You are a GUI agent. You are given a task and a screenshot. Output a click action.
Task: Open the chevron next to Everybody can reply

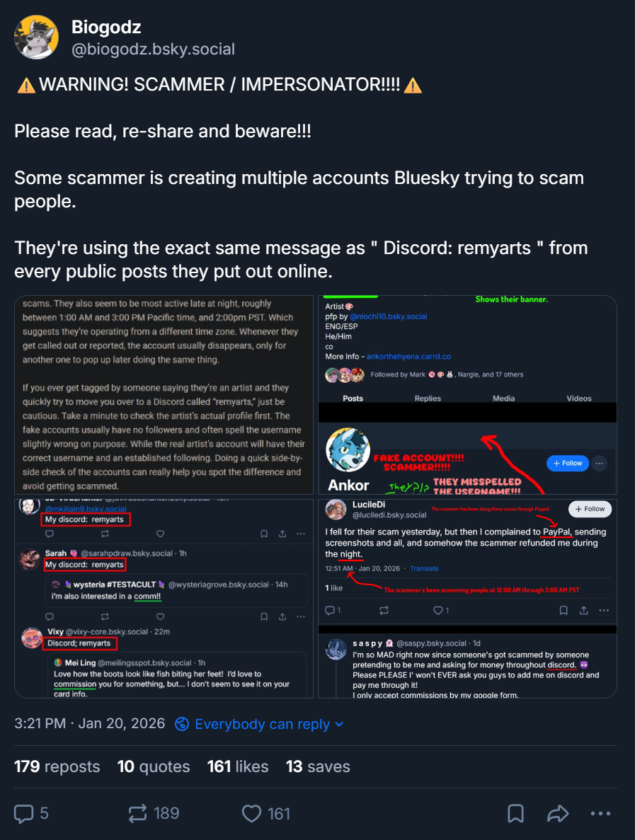point(338,724)
